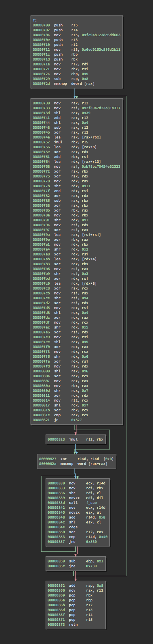Click operand [rax+r13] at 00000764
The height and width of the screenshot is (644, 153).
[91, 162]
